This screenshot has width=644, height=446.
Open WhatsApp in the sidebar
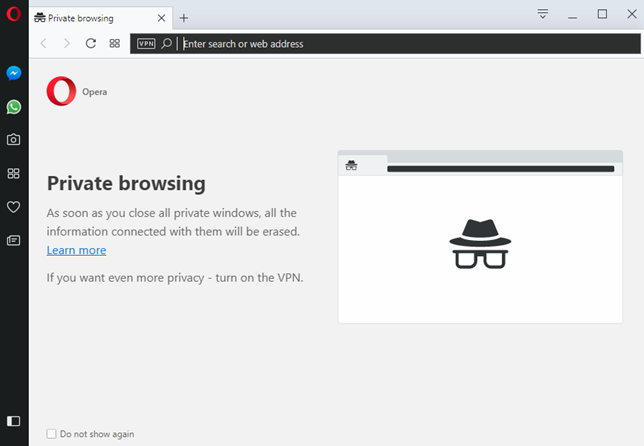coord(14,107)
